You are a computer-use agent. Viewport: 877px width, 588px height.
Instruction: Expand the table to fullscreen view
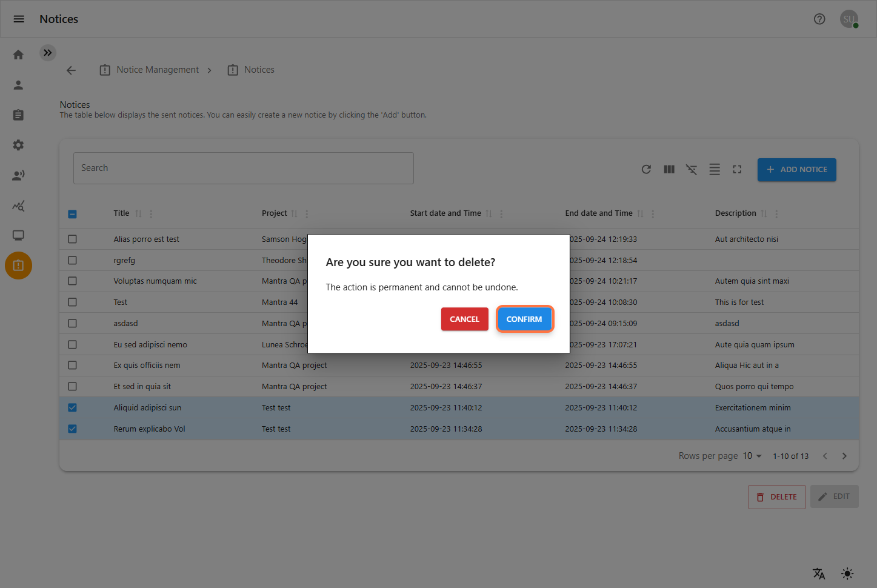736,169
